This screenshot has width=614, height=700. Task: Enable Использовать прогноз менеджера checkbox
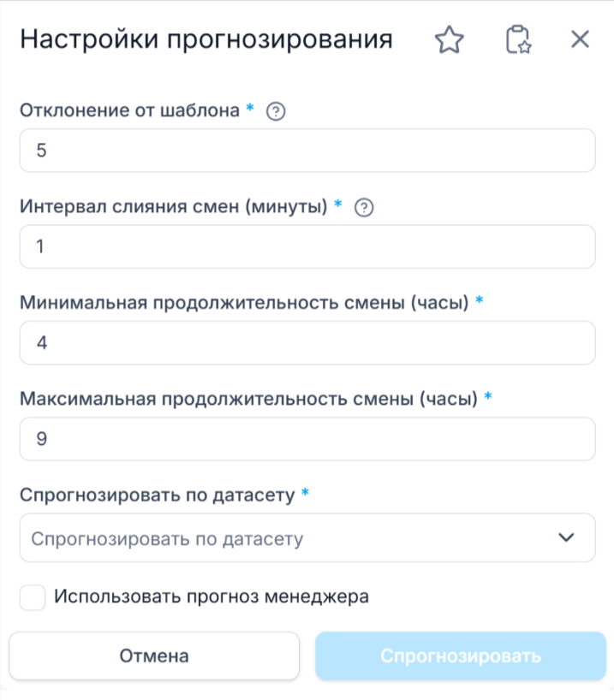click(33, 597)
